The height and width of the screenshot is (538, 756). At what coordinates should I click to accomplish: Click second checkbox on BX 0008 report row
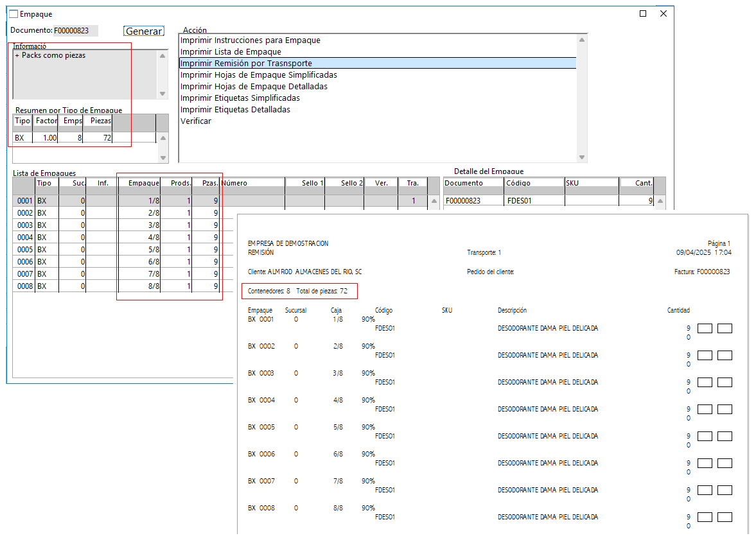[725, 517]
